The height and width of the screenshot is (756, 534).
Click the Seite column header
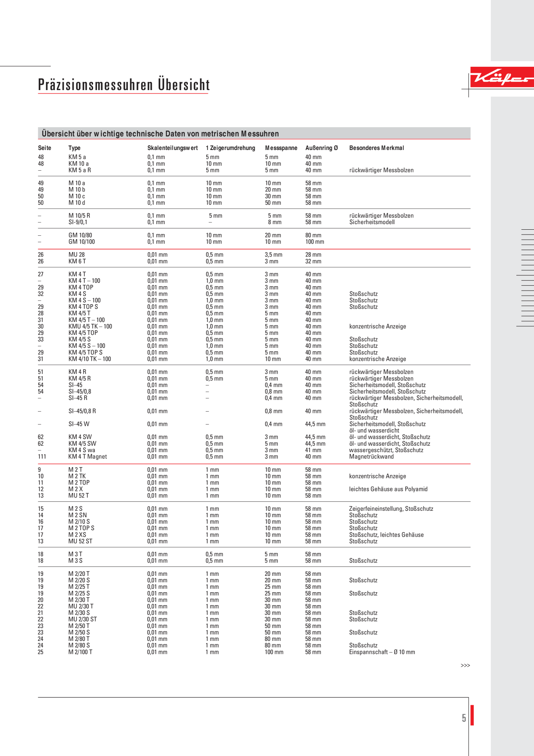(44, 148)
